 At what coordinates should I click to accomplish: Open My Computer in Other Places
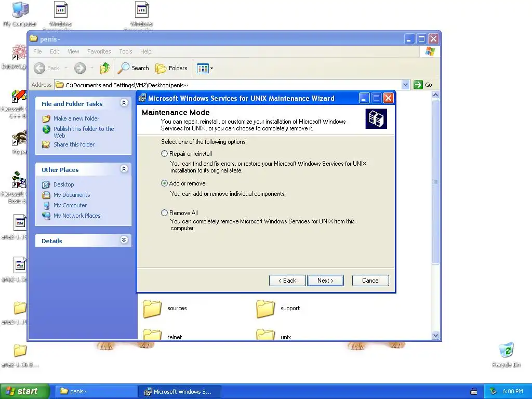click(x=70, y=205)
